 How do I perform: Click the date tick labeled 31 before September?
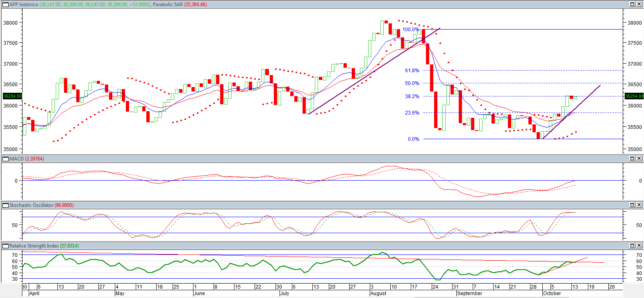[x=455, y=287]
